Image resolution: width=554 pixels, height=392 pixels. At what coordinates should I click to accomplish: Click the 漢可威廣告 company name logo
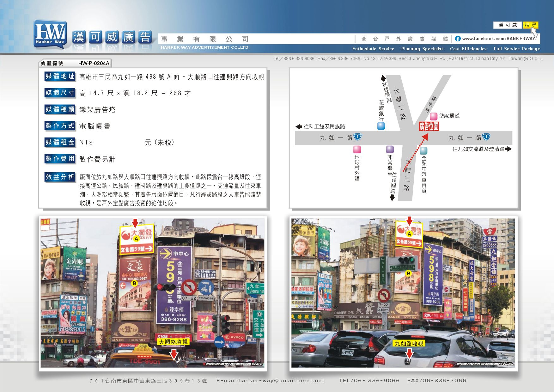112,37
